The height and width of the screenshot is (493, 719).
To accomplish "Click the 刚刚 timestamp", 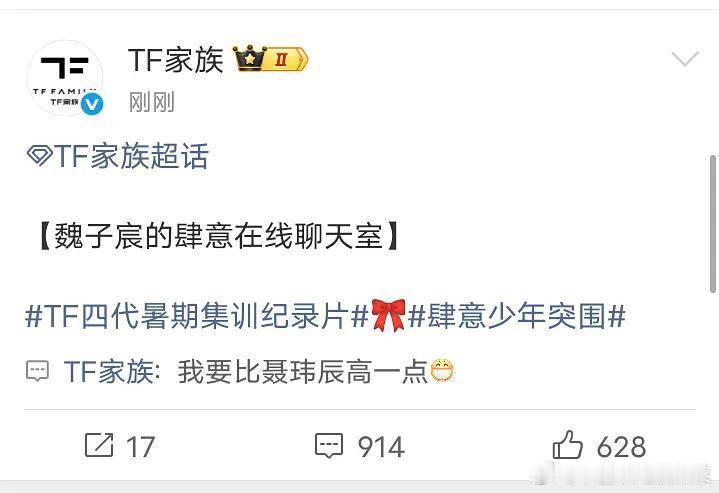I will [151, 101].
